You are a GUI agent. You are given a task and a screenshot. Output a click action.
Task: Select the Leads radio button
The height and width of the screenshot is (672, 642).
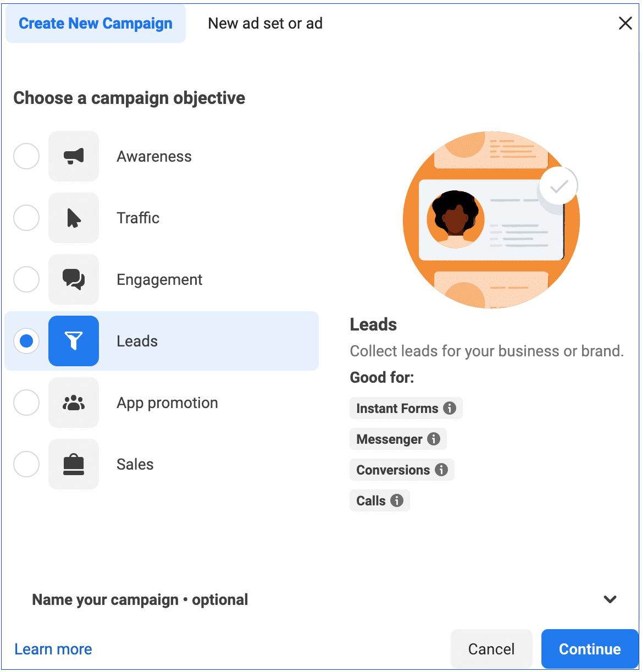pyautogui.click(x=26, y=341)
